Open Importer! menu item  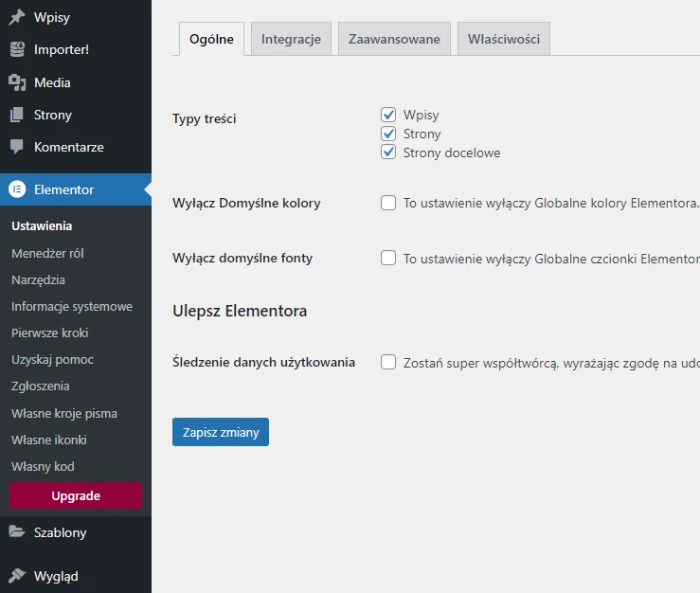76,49
